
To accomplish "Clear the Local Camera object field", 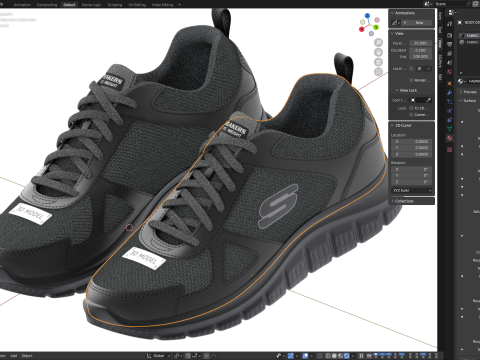I will 429,69.
